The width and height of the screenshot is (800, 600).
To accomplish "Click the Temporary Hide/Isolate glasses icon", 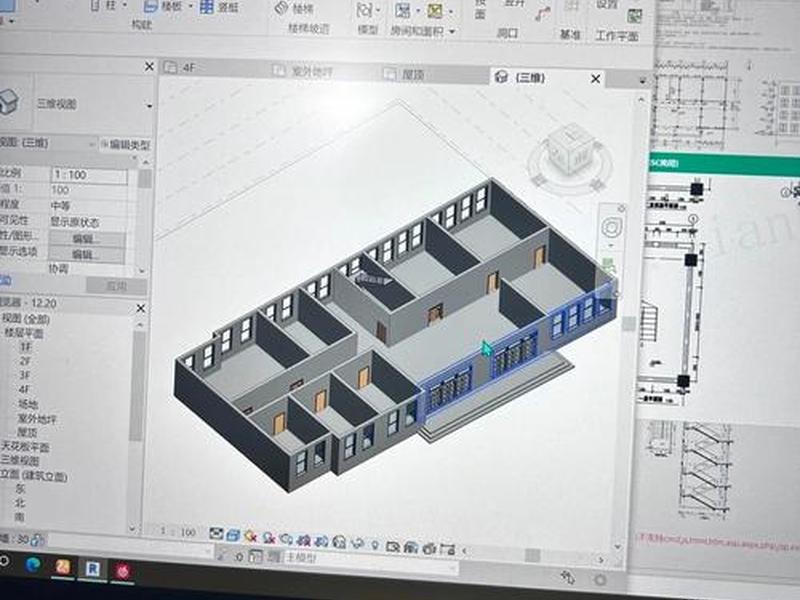I will click(x=357, y=543).
